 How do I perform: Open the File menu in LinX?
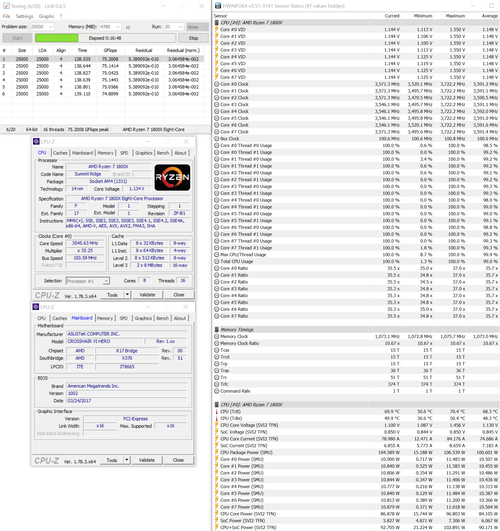(6, 16)
